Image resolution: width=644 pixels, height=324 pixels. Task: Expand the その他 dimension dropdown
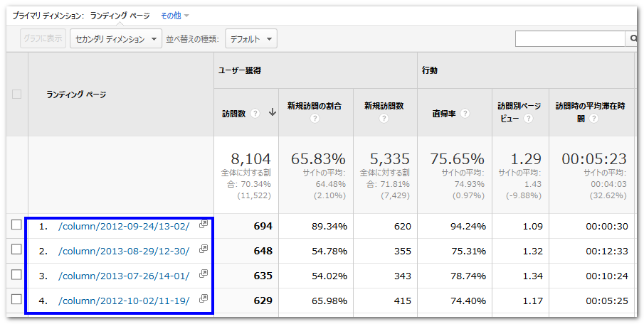click(x=175, y=15)
